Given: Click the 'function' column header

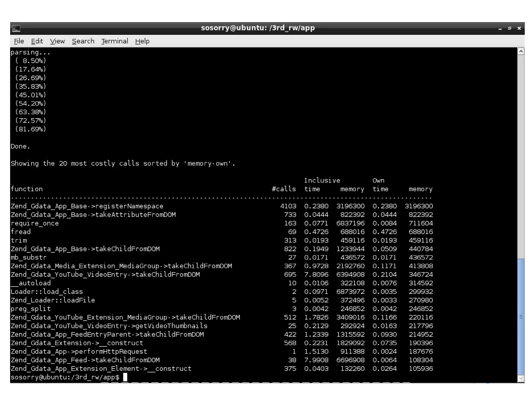Looking at the screenshot, I should tap(26, 189).
